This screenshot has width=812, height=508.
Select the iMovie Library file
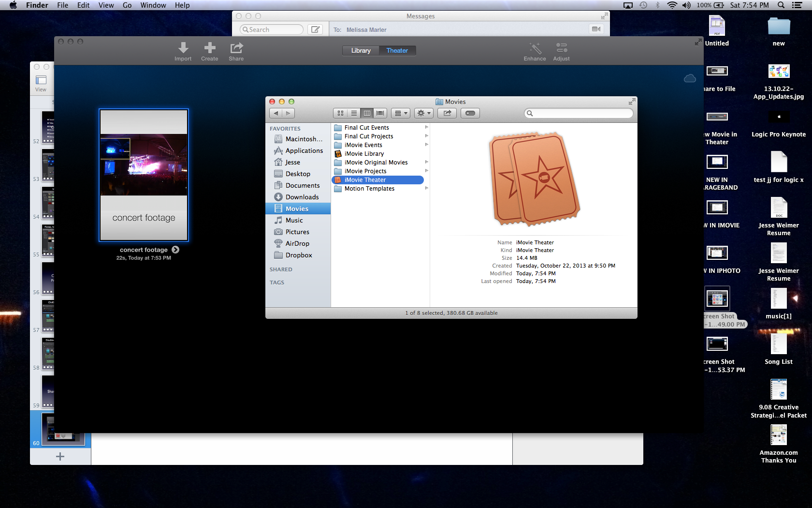pyautogui.click(x=380, y=154)
